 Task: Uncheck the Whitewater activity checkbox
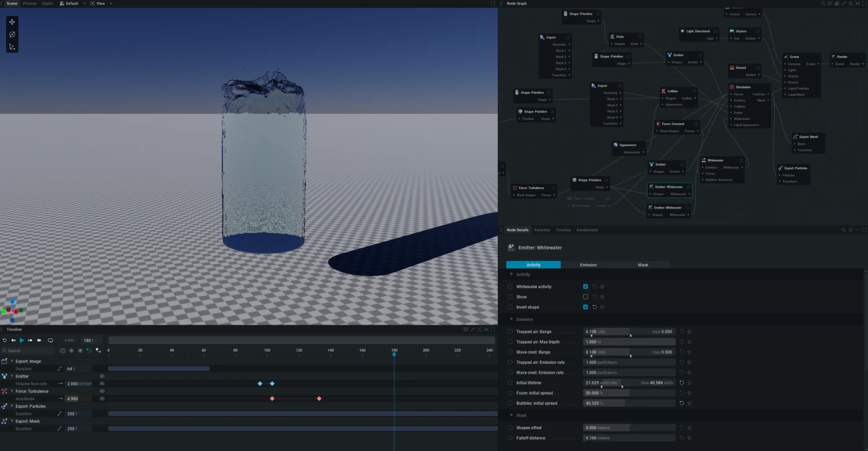coord(585,287)
